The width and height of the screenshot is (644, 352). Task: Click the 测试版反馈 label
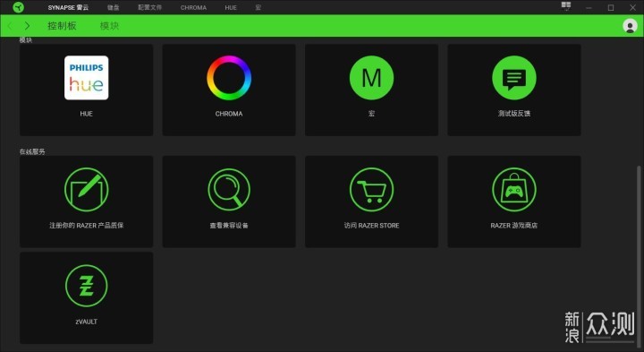(513, 114)
